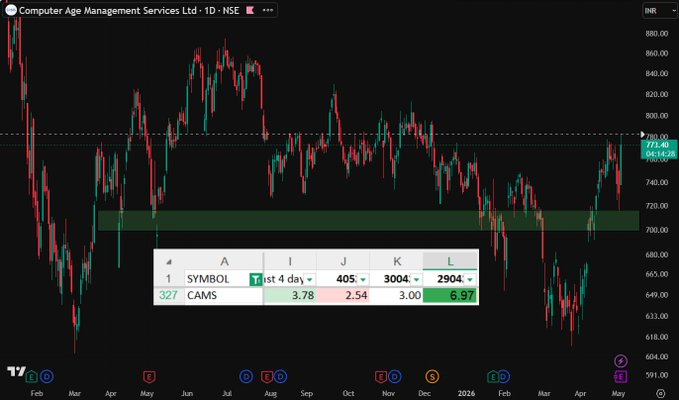The width and height of the screenshot is (679, 400).
Task: Click the SYMBOL header cell
Action: point(224,279)
